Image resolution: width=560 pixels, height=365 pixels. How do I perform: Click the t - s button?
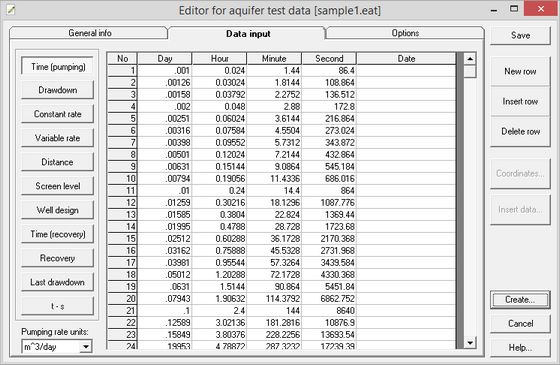pyautogui.click(x=58, y=306)
